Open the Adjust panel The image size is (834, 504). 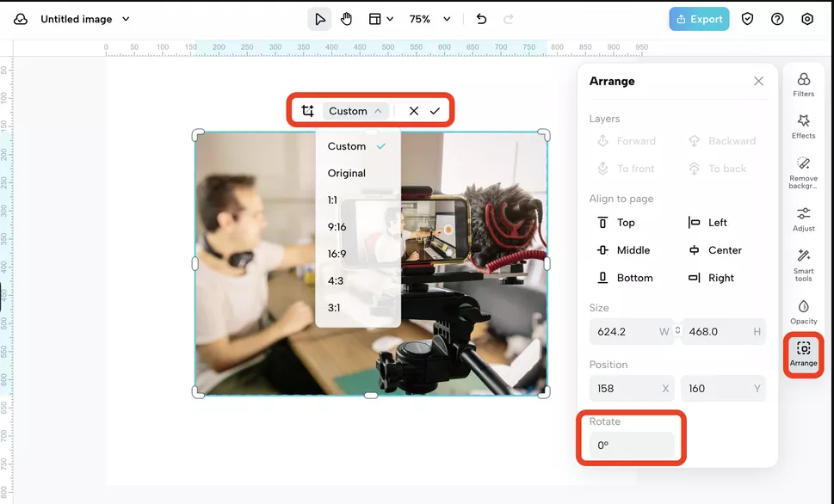tap(803, 219)
